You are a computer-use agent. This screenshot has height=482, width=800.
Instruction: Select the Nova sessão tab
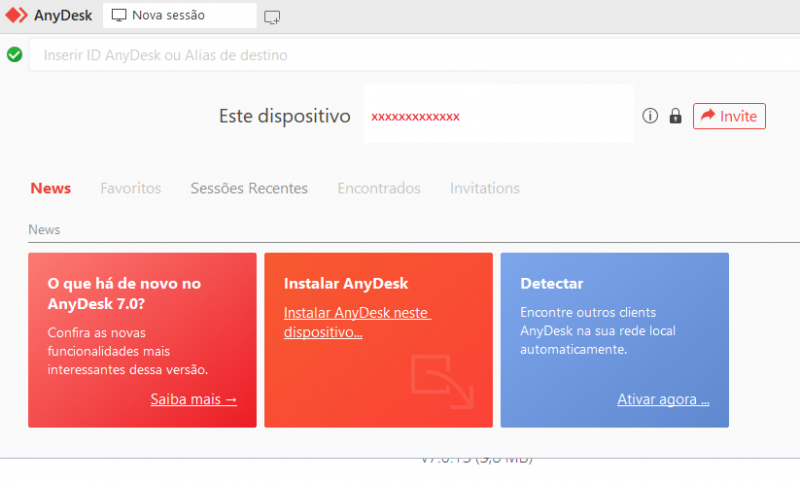(178, 16)
